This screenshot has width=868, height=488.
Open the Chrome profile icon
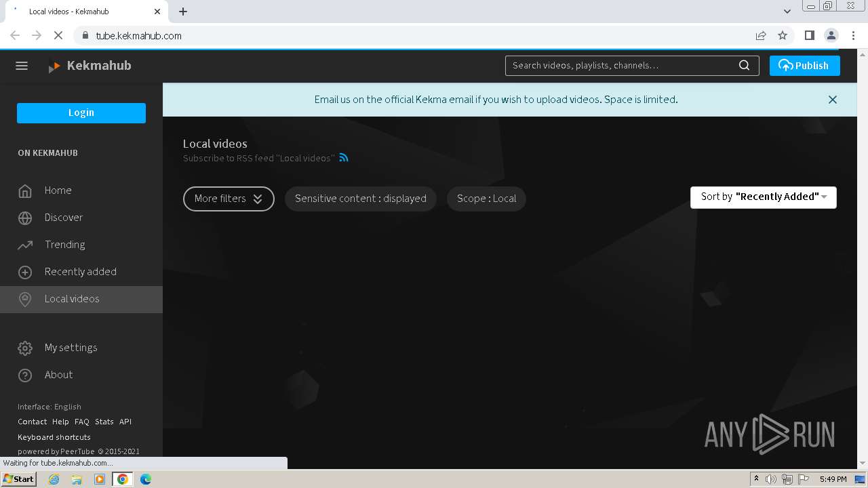click(x=831, y=36)
